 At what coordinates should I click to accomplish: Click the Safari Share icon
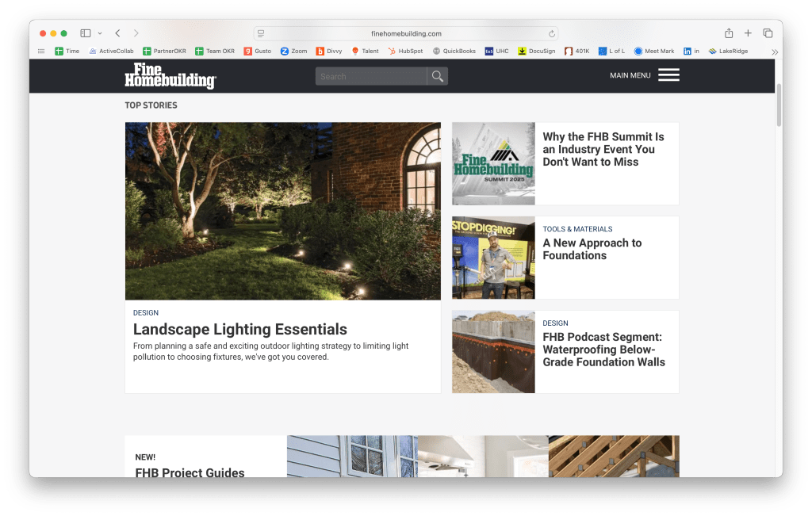coord(728,33)
